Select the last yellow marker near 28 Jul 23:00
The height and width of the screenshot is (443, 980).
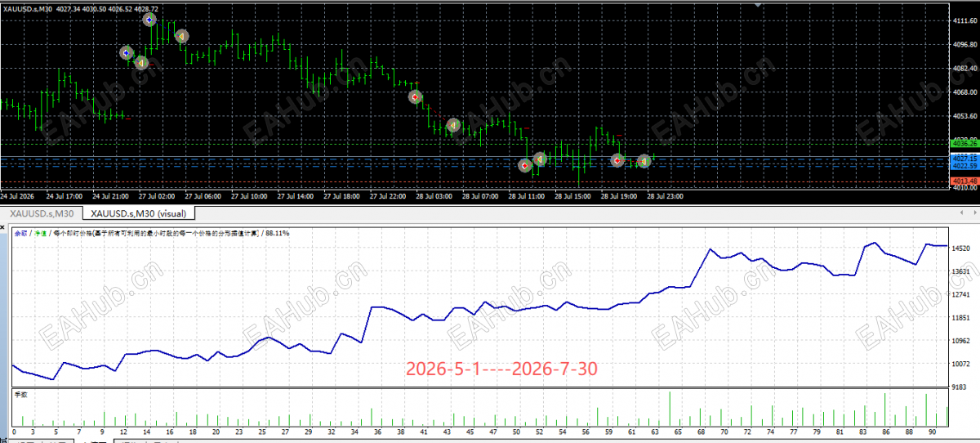pyautogui.click(x=644, y=161)
